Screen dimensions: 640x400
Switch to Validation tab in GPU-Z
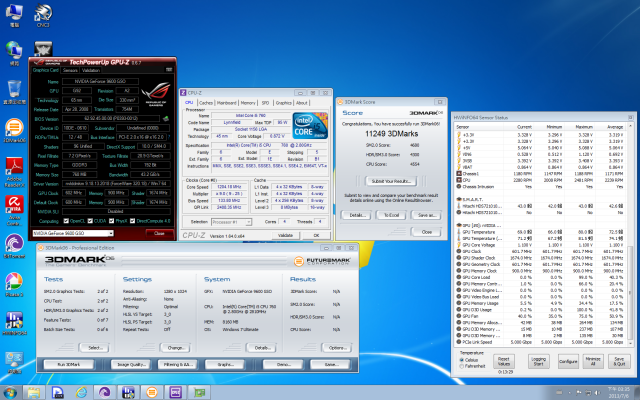pos(91,70)
